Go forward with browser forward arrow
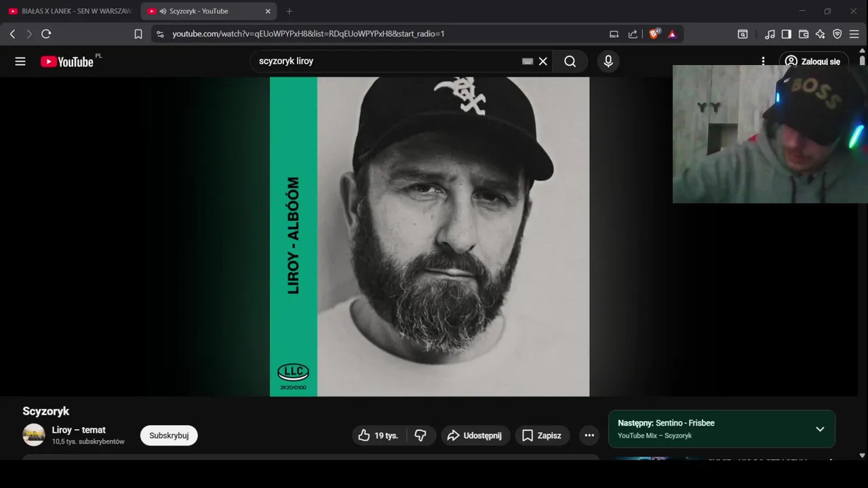Viewport: 868px width, 488px height. coord(28,34)
